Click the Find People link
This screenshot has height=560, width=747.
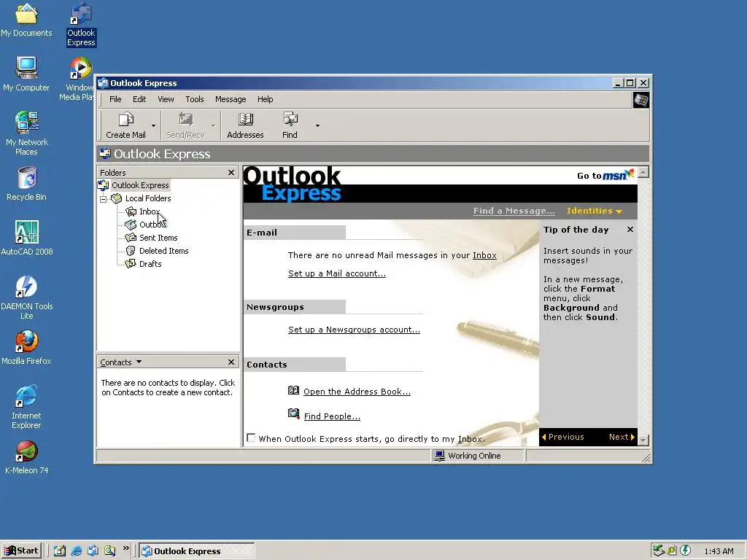(x=332, y=416)
